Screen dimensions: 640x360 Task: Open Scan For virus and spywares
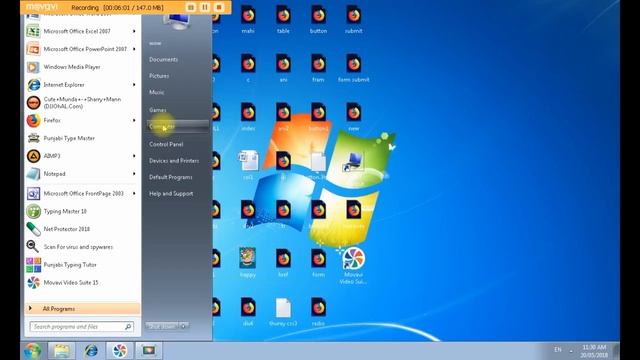pos(82,247)
